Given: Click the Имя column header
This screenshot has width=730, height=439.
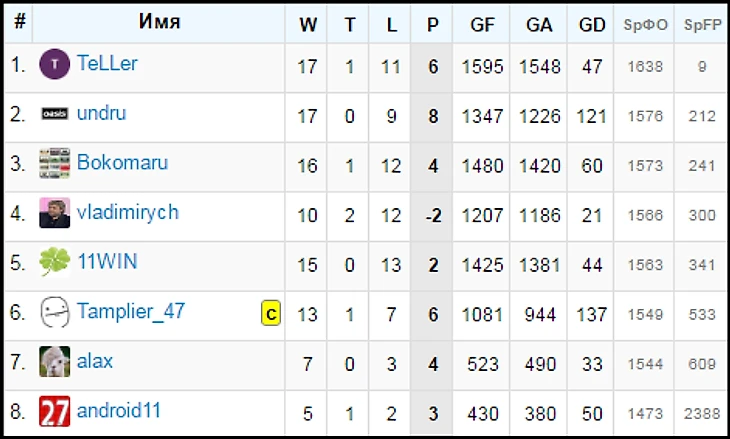Looking at the screenshot, I should 159,23.
